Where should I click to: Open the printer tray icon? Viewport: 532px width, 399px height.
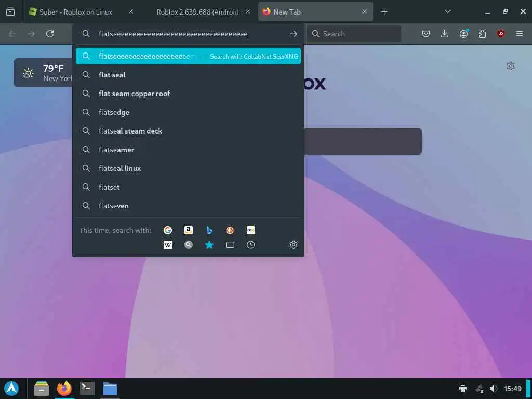[x=463, y=389]
